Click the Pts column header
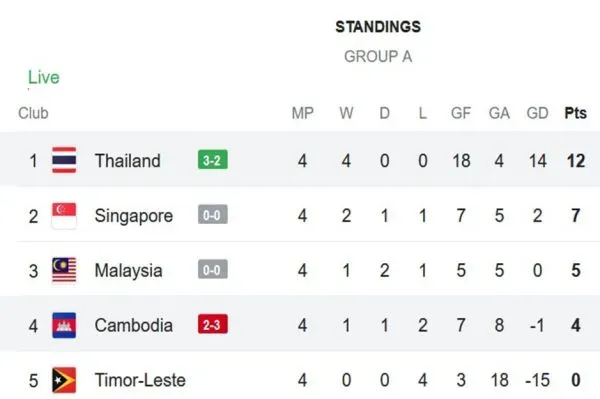Viewport: 600px width, 399px height. point(576,113)
